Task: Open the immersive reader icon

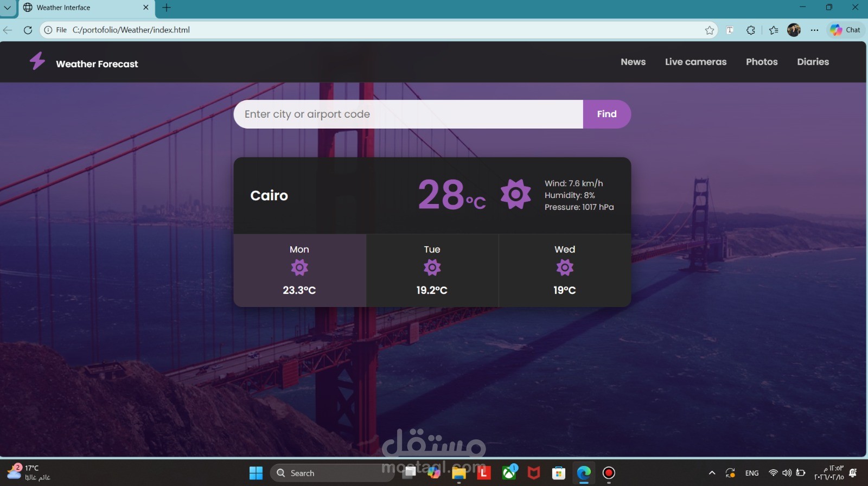Action: [x=730, y=30]
